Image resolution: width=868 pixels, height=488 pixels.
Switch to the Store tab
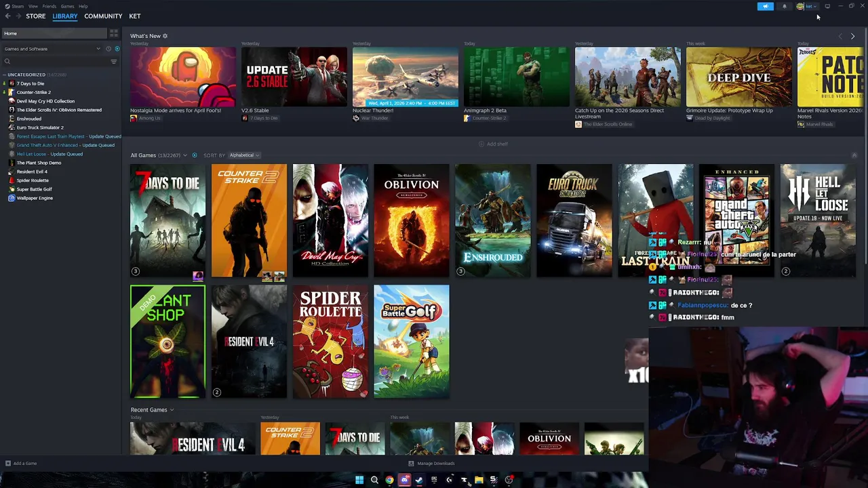[x=36, y=16]
